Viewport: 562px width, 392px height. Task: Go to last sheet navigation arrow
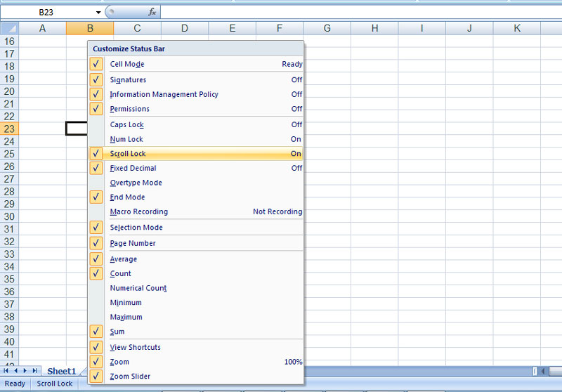(x=34, y=371)
